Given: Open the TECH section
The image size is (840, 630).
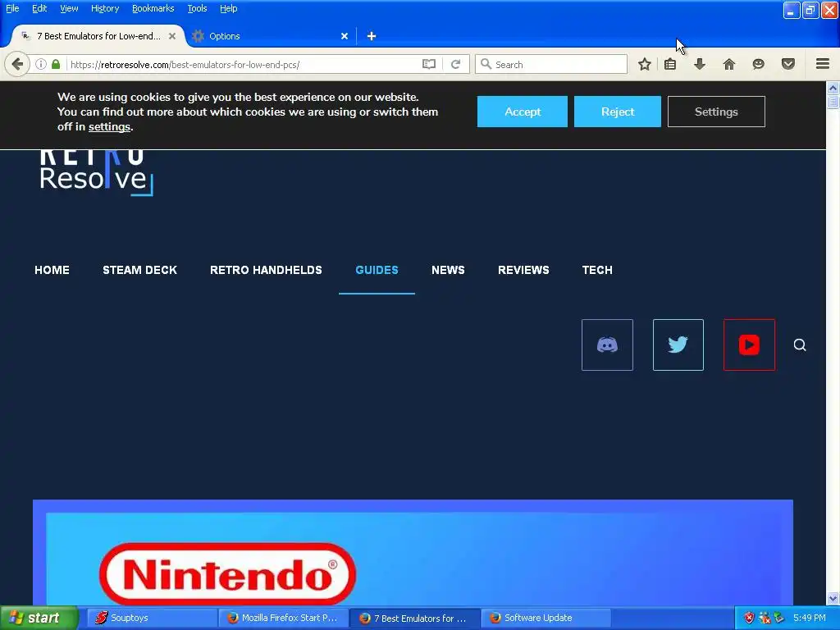Looking at the screenshot, I should tap(597, 270).
